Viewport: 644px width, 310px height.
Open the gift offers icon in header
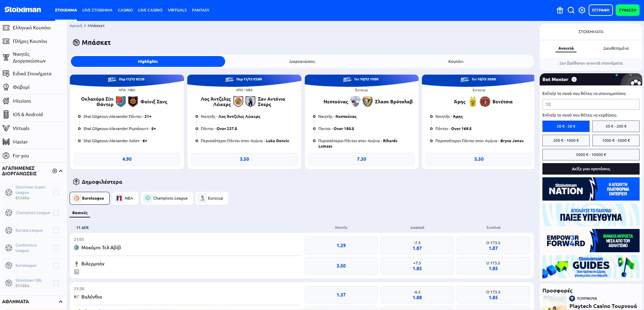pos(560,10)
